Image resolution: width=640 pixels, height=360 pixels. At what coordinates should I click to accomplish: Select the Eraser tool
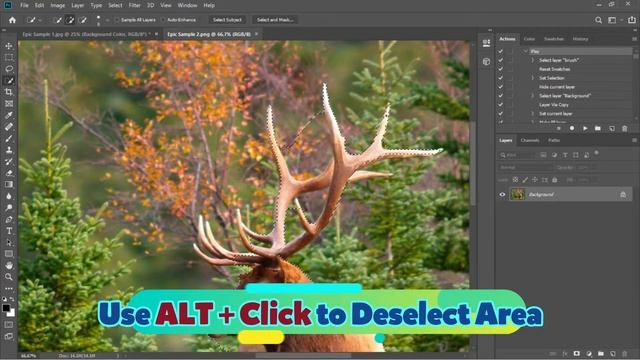(x=9, y=173)
